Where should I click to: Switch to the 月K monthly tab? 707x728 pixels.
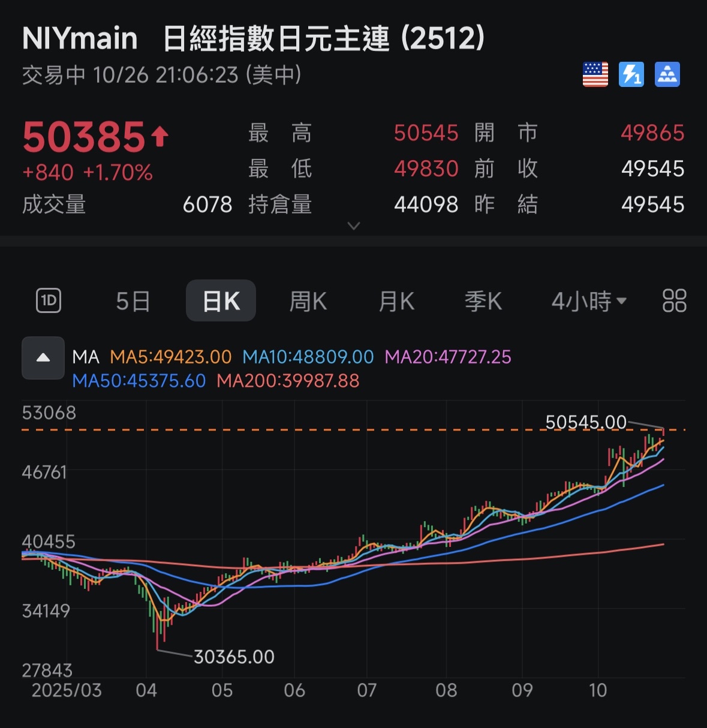click(x=396, y=301)
